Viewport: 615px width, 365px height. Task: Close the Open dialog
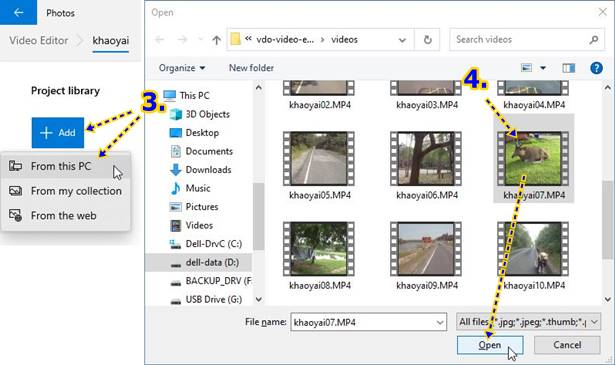click(x=602, y=12)
